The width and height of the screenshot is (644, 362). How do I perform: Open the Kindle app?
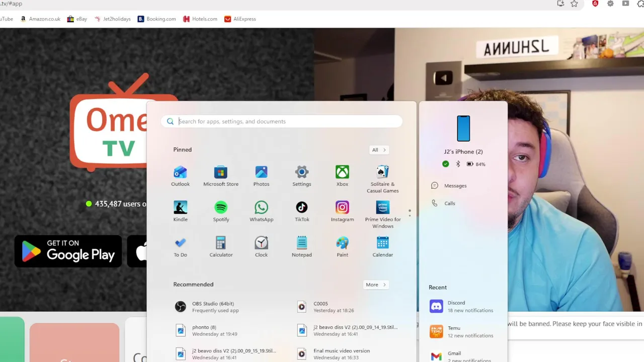tap(180, 212)
